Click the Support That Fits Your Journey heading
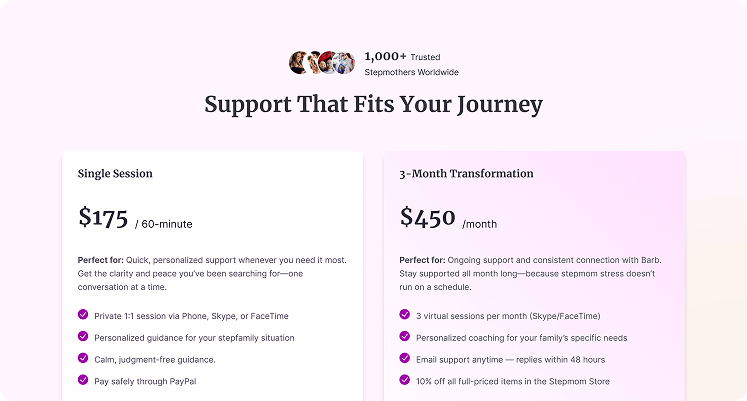Viewport: 747px width, 401px height. tap(373, 105)
